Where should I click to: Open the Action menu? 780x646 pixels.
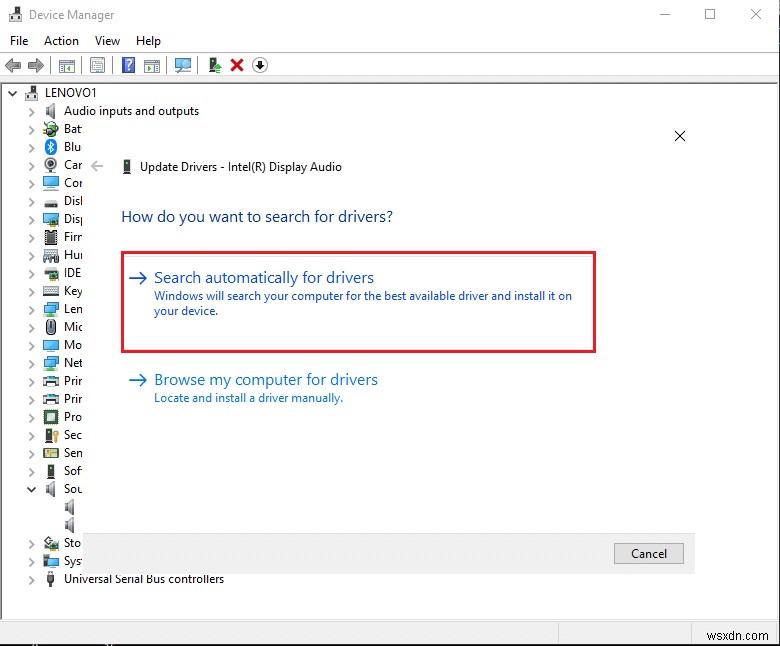[61, 41]
